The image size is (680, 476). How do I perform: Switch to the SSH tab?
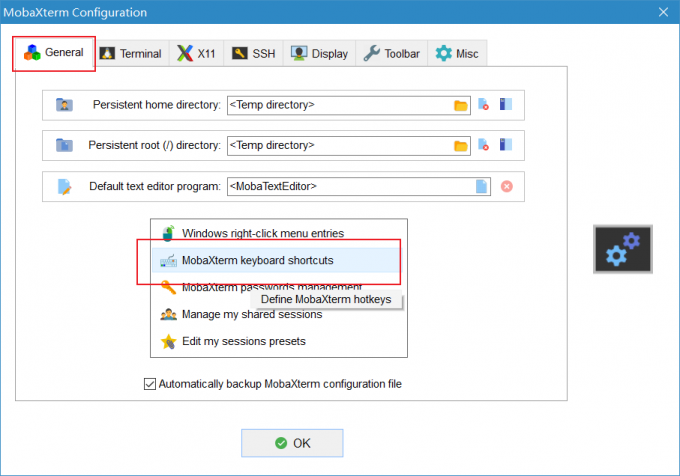point(254,54)
